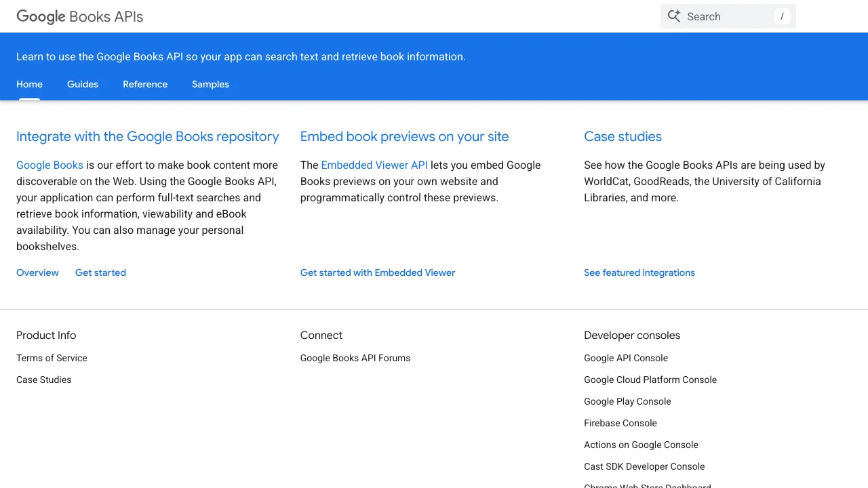Click the Connect footer heading
868x488 pixels.
coord(321,335)
